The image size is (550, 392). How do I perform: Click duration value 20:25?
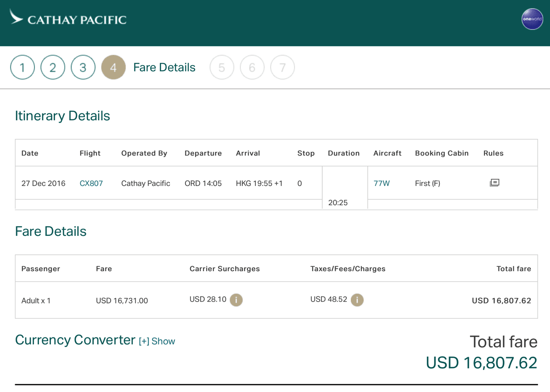coord(338,203)
